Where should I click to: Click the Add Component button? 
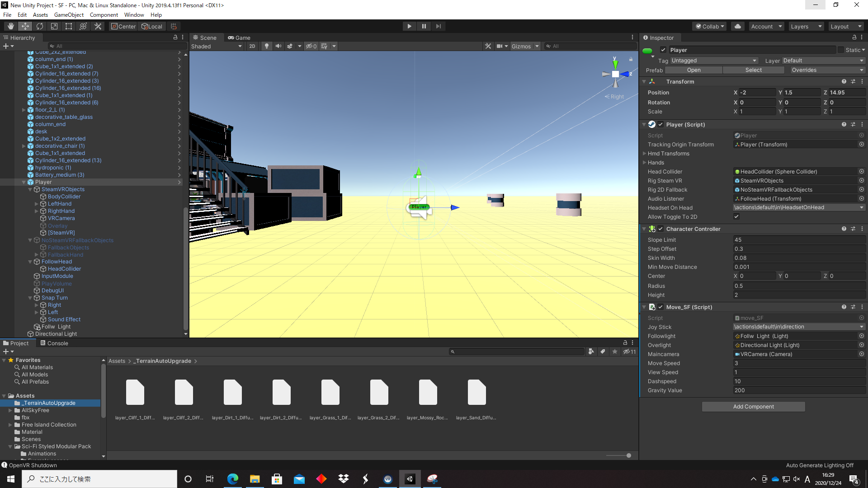tap(753, 407)
